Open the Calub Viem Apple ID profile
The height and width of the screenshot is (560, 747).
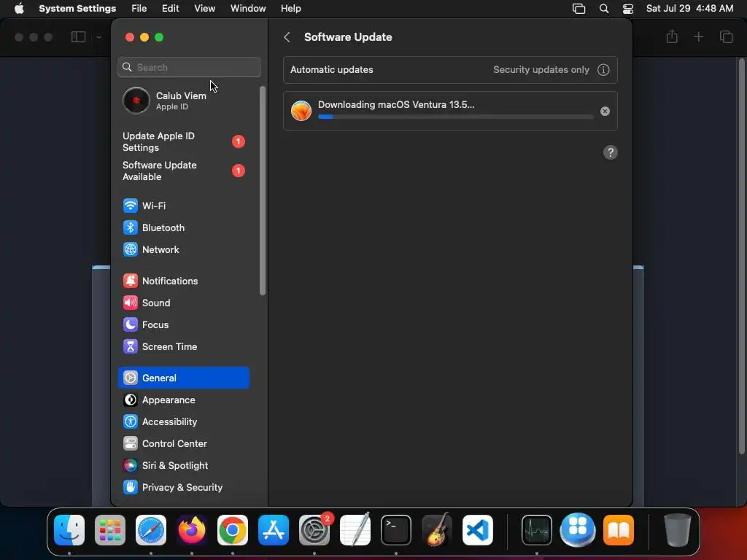click(183, 101)
